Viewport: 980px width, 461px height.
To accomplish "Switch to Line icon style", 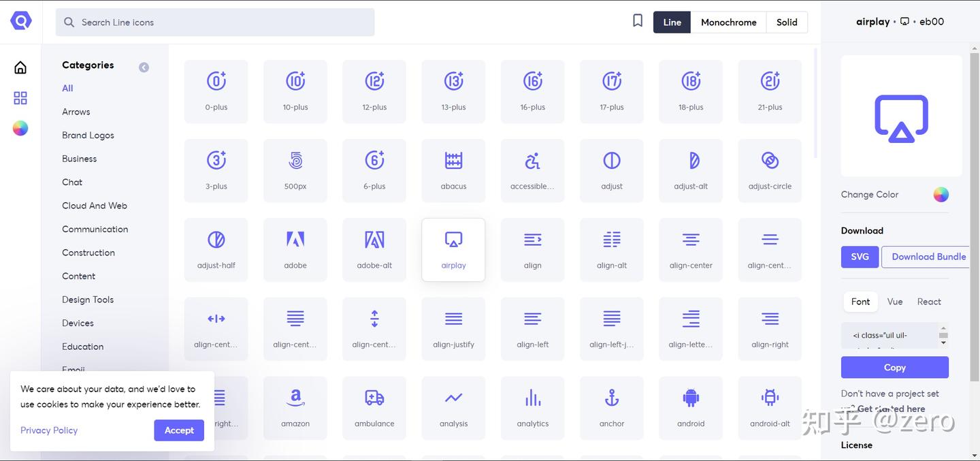I will pos(672,22).
